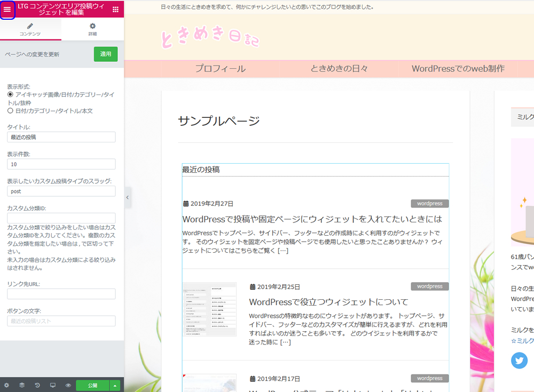Open responsive mode monitor icon
This screenshot has width=534, height=392.
click(53, 385)
